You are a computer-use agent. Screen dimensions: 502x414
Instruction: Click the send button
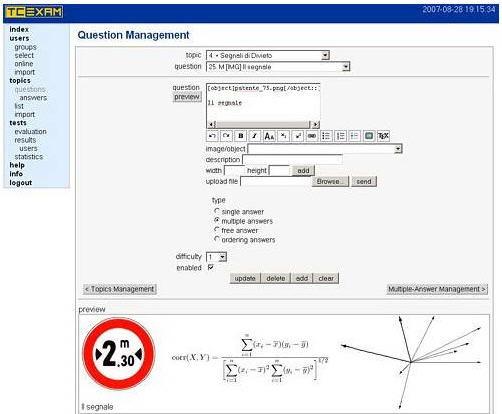pyautogui.click(x=364, y=181)
